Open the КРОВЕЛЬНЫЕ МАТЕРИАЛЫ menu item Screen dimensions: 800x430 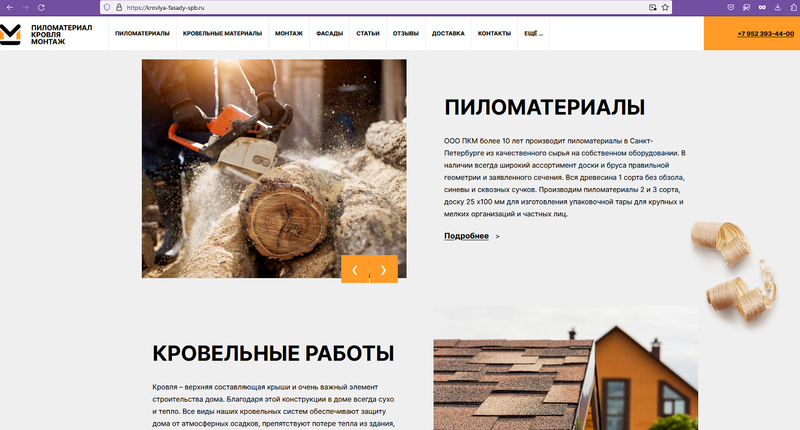(222, 33)
